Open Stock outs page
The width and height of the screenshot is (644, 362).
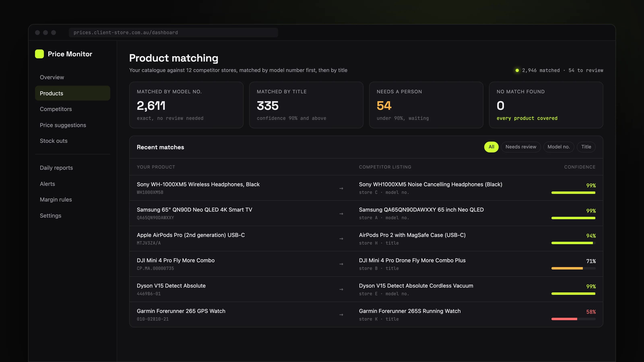pos(72,141)
